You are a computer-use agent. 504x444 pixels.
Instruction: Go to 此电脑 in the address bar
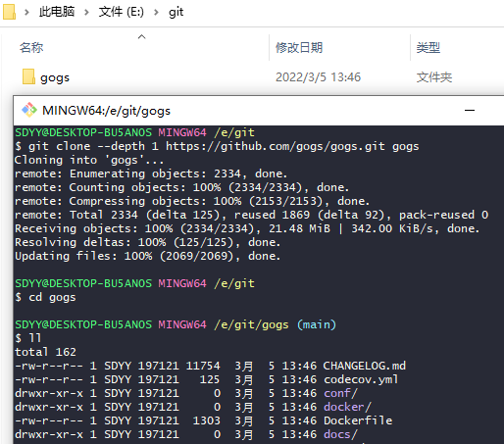(x=57, y=12)
